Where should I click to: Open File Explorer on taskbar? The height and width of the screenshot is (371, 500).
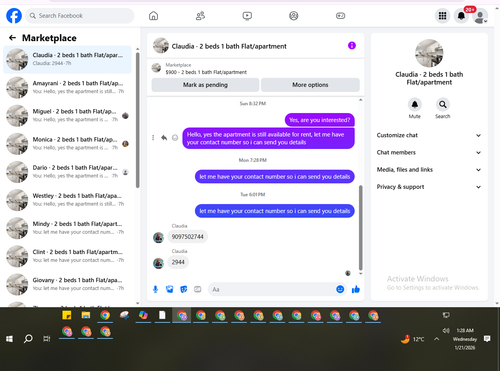pyautogui.click(x=86, y=315)
